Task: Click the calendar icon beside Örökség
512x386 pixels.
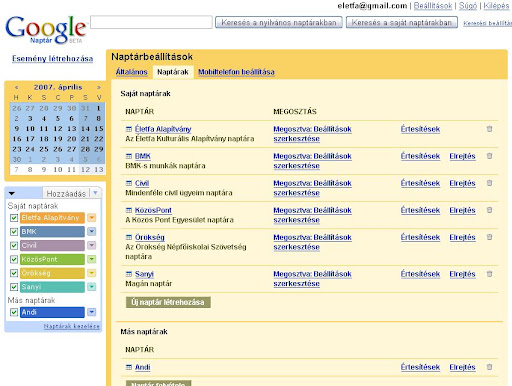Action: pos(129,237)
